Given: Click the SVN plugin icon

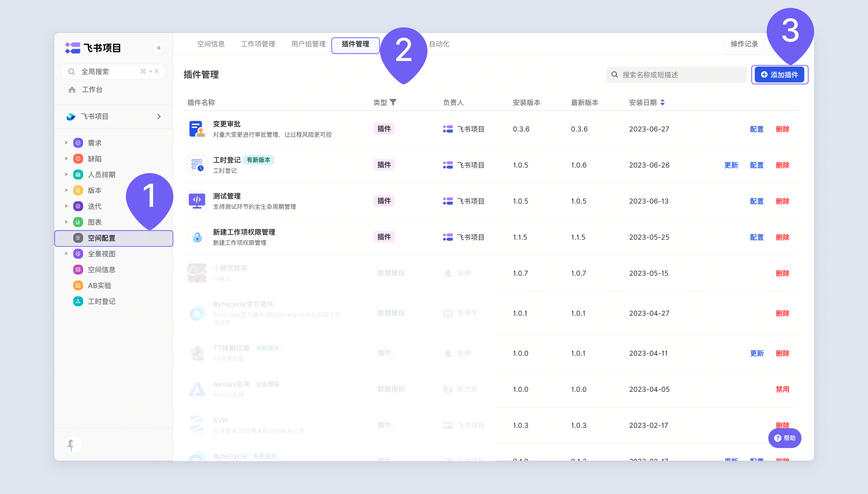Looking at the screenshot, I should [197, 425].
